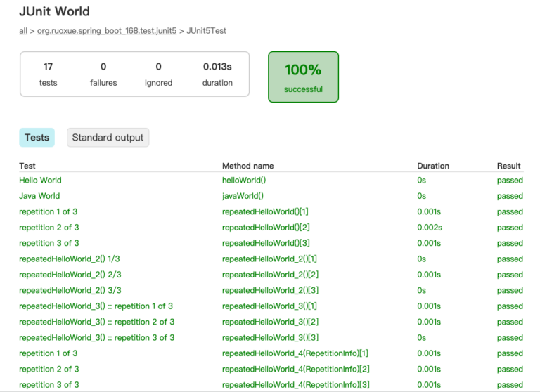Open the Standard output tab
540x392 pixels.
pyautogui.click(x=108, y=137)
